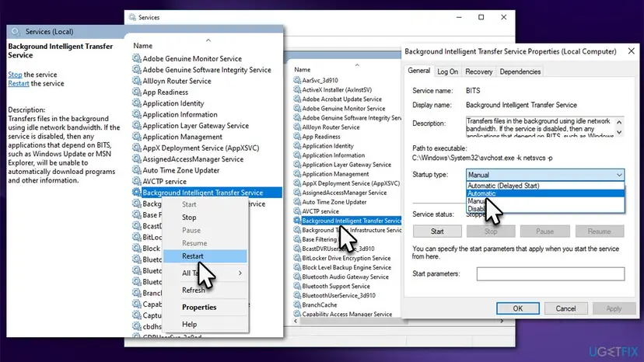Screen dimensions: 644x362
Task: Select Auto Time Zone Updater in middle list
Action: [x=334, y=201]
